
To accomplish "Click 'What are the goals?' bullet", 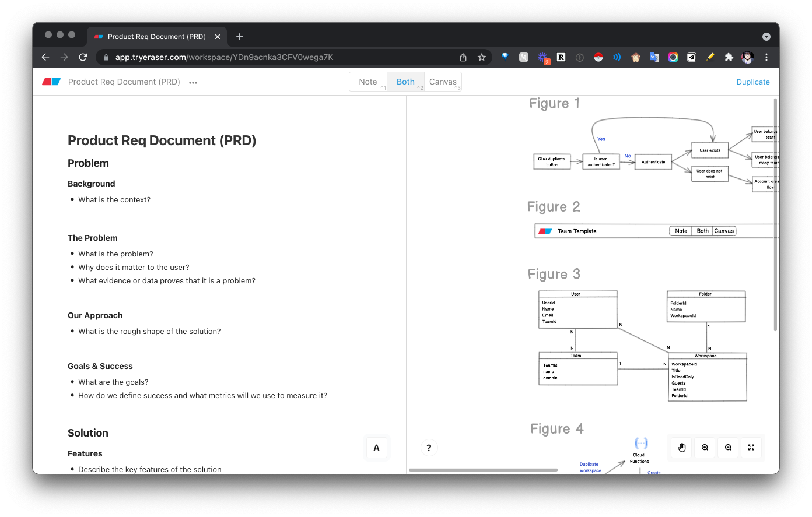I will pos(113,382).
